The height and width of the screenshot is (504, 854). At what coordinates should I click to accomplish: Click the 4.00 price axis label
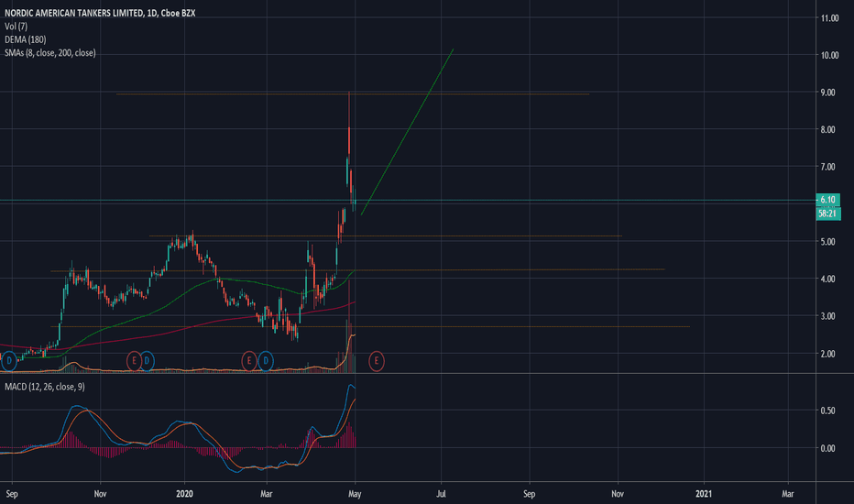click(x=827, y=279)
